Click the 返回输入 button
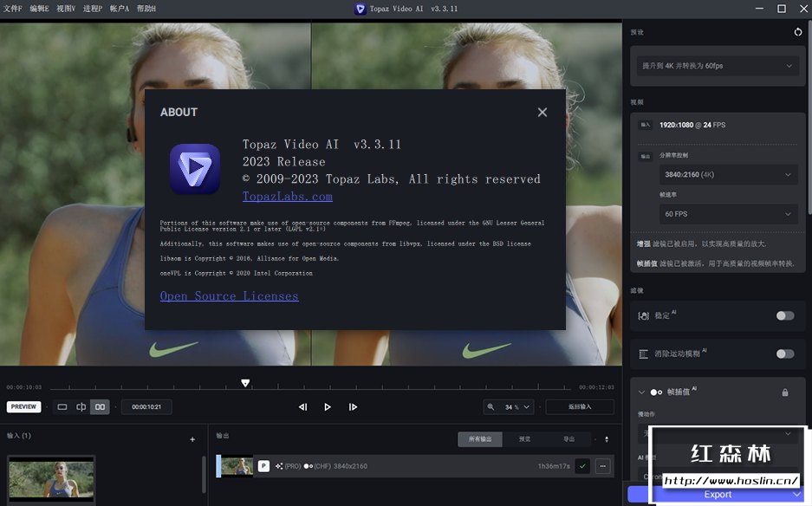 [580, 406]
